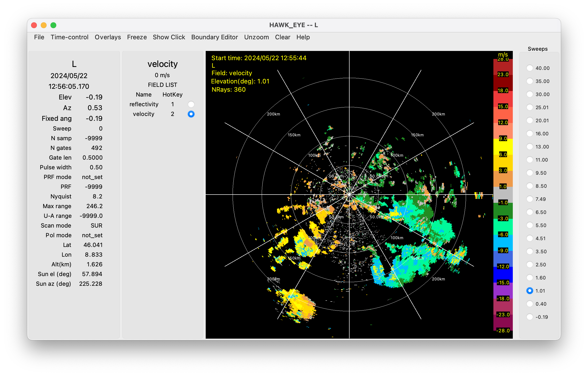Select the reflectivity field radio button
588x376 pixels.
pyautogui.click(x=191, y=104)
